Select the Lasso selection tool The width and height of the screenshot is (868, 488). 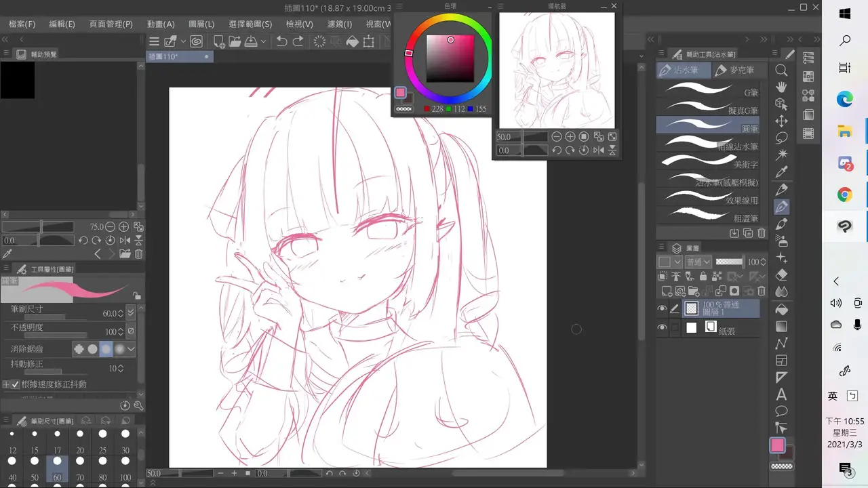click(x=781, y=138)
